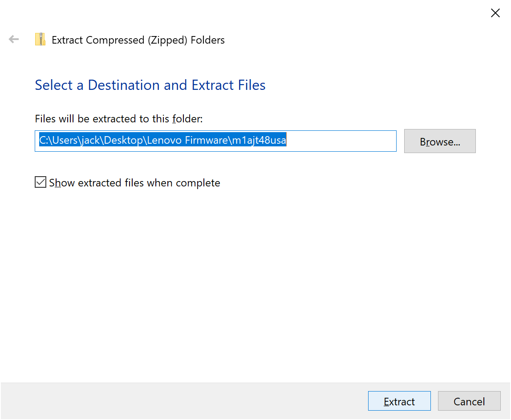Click Extract to unzip the files

point(399,401)
